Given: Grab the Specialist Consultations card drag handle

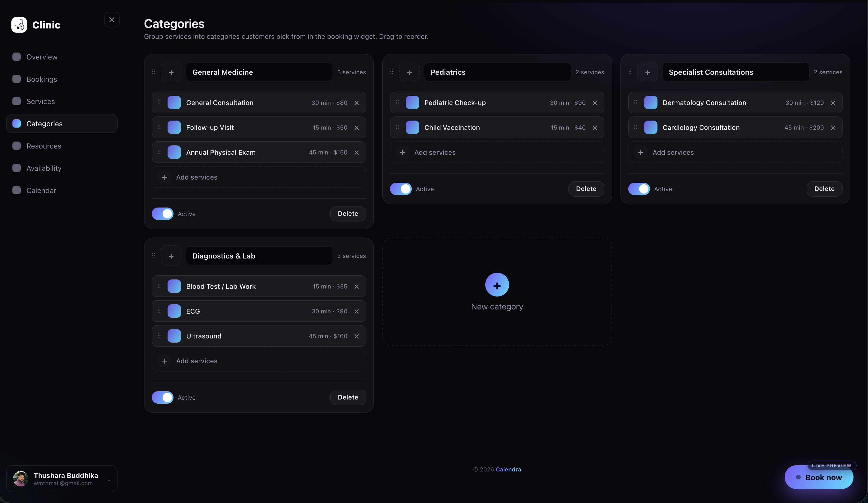Looking at the screenshot, I should coord(630,72).
